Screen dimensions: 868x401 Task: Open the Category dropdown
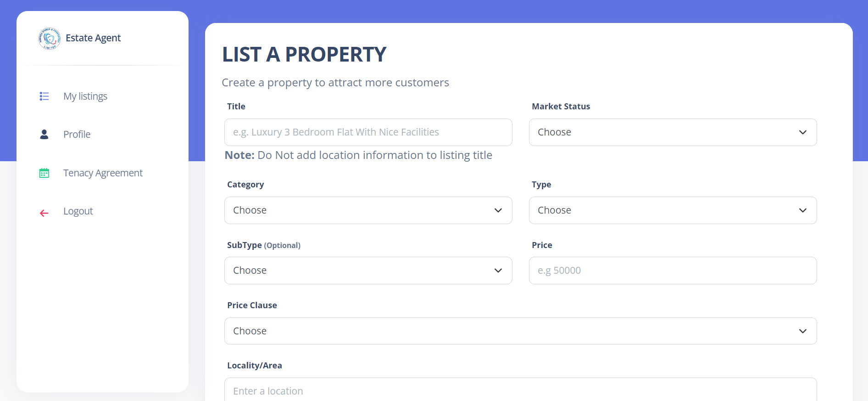point(368,210)
